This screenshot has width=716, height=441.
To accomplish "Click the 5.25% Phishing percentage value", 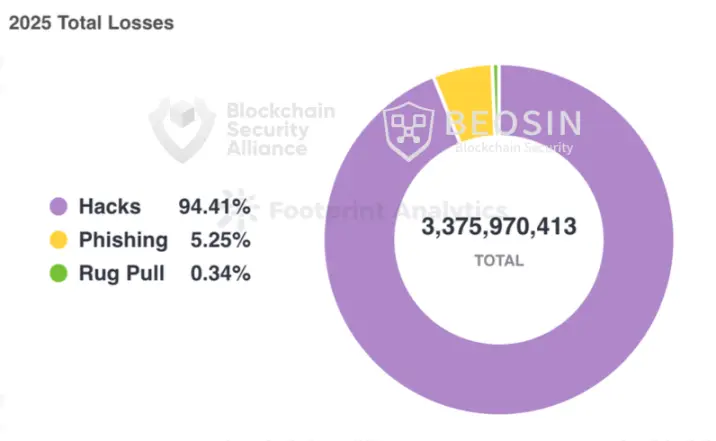I will click(220, 240).
